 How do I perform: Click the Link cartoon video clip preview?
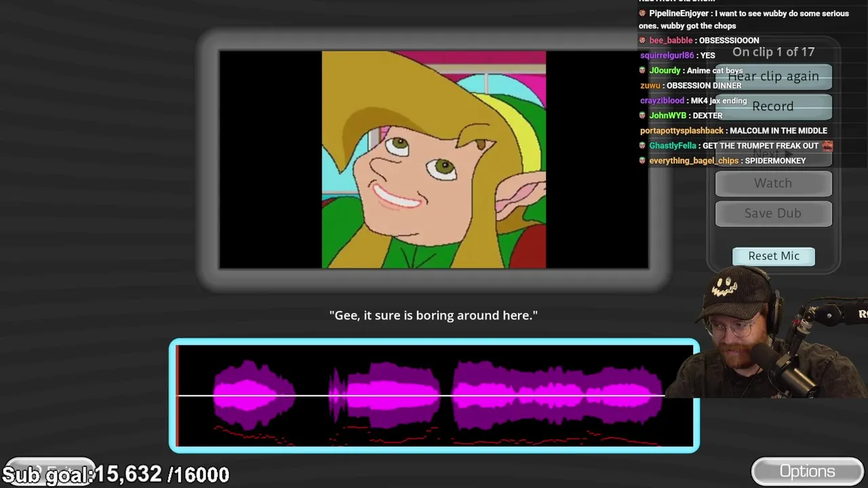click(434, 160)
